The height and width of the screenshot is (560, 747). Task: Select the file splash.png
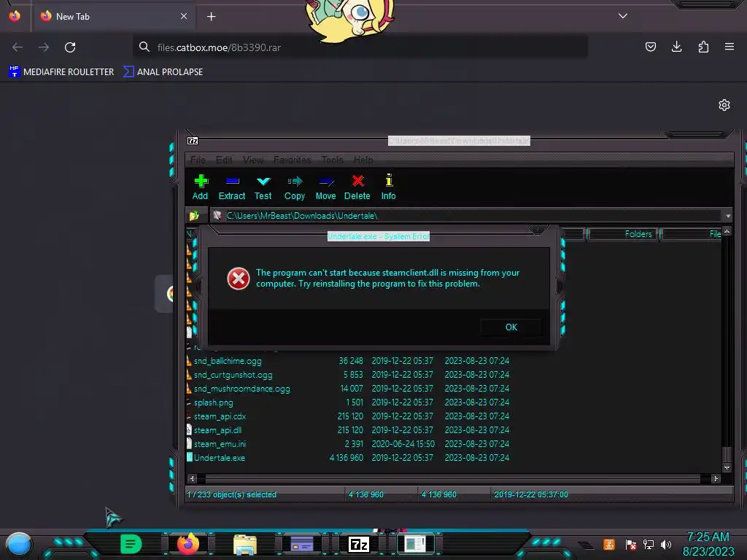214,402
